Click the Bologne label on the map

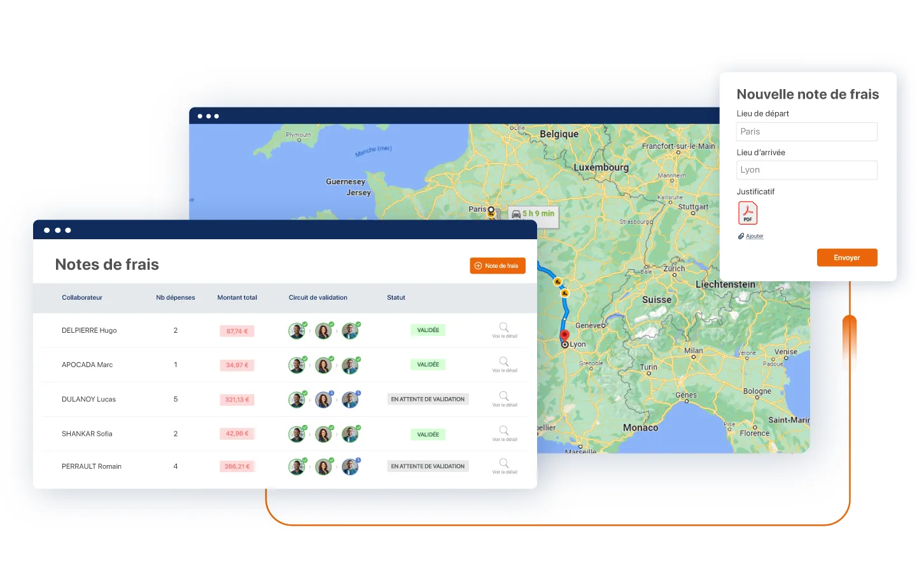757,391
